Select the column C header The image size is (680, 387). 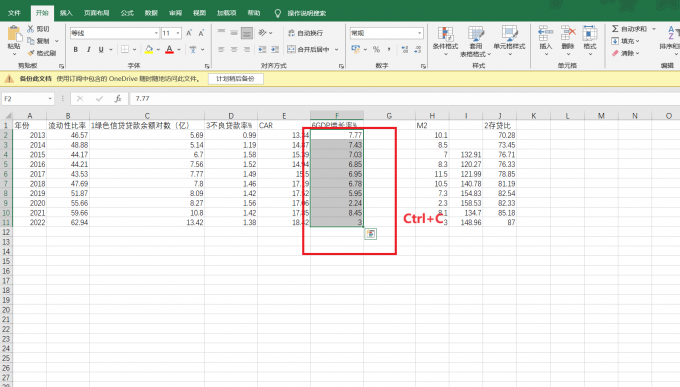[147, 115]
